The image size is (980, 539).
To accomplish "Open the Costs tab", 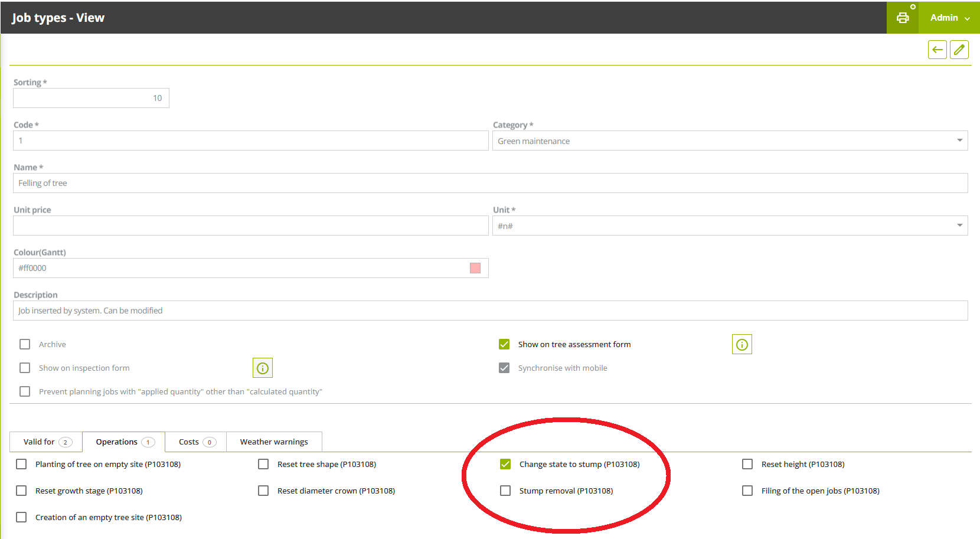I will [x=196, y=442].
